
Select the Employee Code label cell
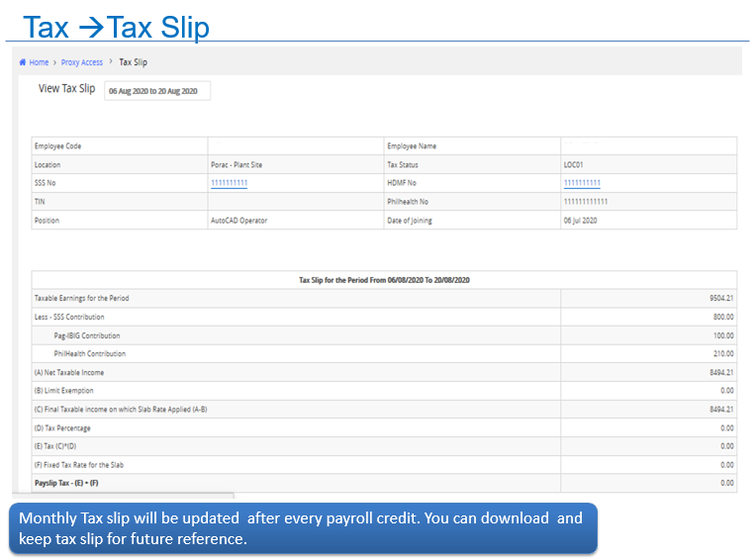pyautogui.click(x=120, y=146)
